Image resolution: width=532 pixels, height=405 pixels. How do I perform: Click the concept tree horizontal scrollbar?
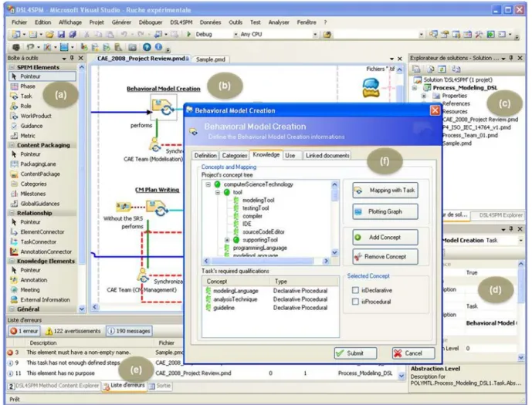click(266, 261)
